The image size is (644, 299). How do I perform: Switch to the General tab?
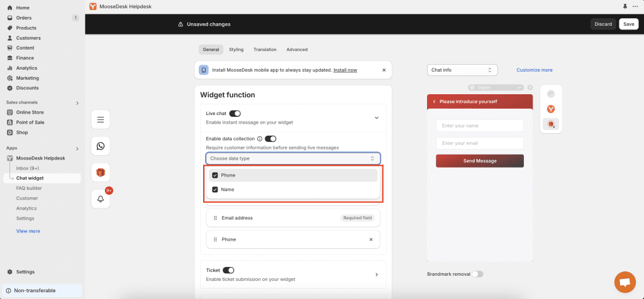[211, 50]
